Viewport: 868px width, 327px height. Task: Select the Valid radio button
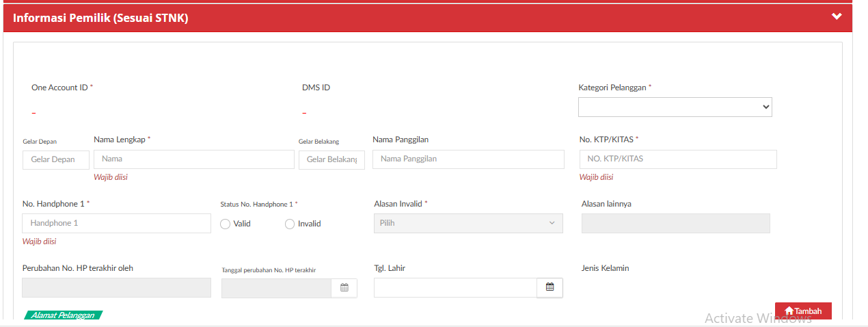click(x=225, y=224)
